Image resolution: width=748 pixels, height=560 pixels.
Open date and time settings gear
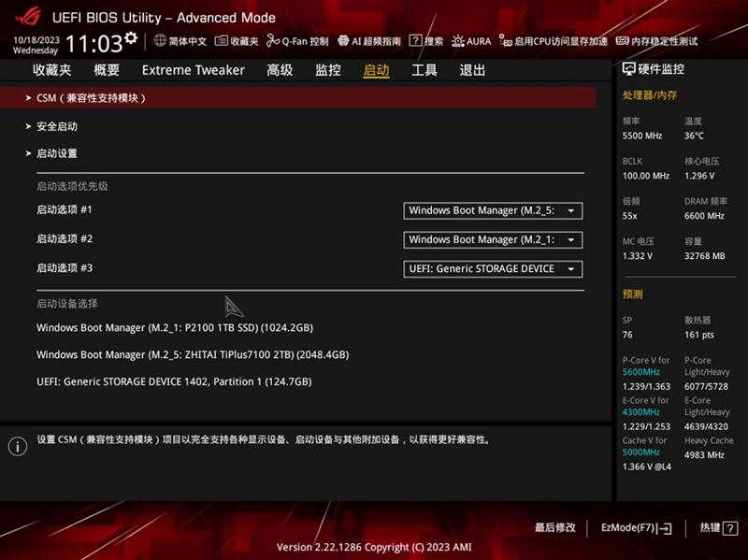point(131,37)
